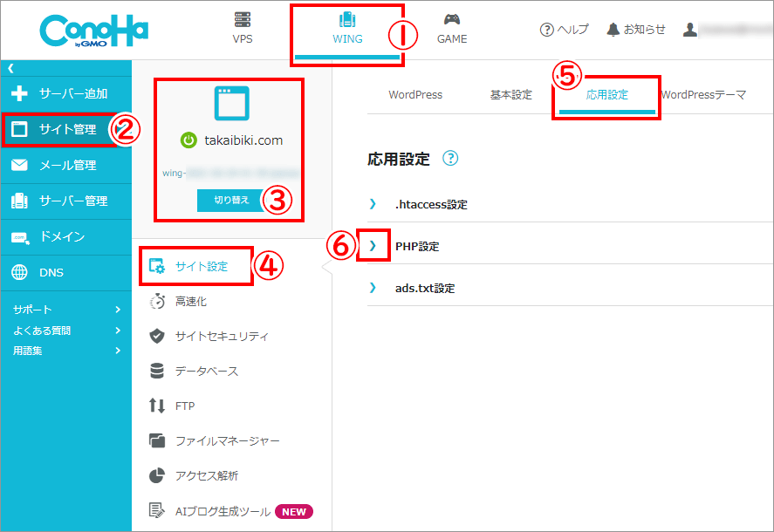
Task: Click the ConoHa by GMO logo
Action: (93, 31)
